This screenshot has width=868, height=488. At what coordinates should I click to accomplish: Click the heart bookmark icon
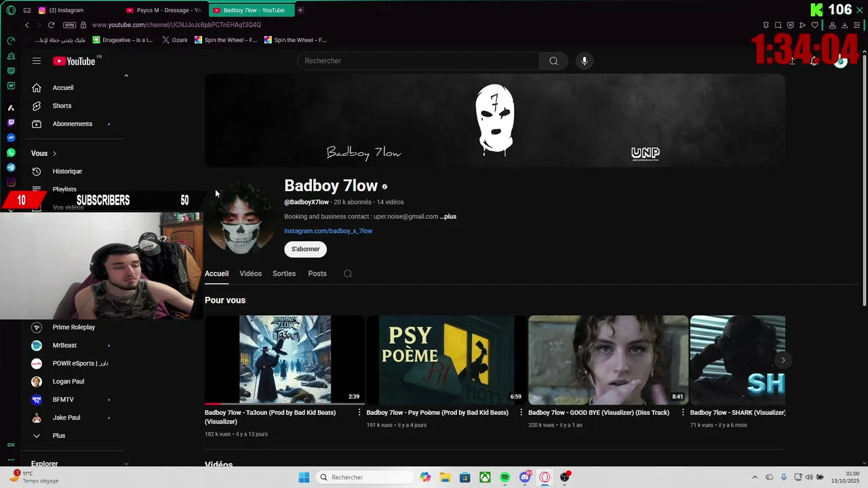pos(814,25)
